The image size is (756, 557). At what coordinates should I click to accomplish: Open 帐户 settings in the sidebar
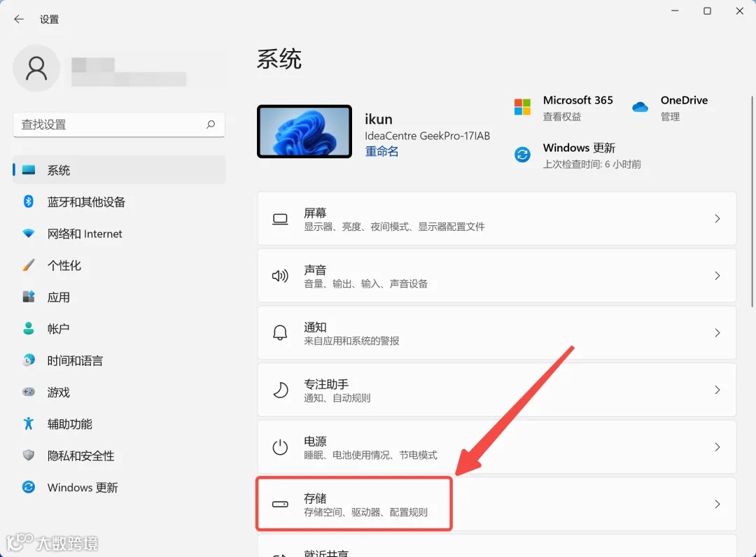coord(119,329)
